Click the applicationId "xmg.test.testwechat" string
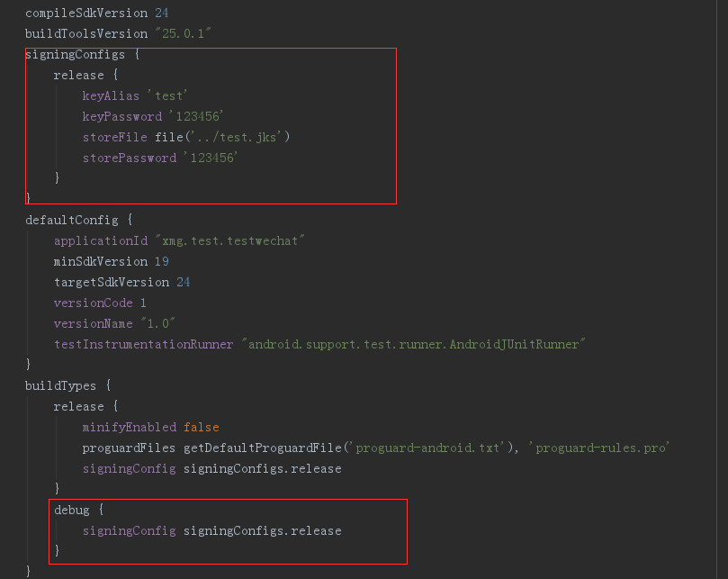 coord(229,240)
